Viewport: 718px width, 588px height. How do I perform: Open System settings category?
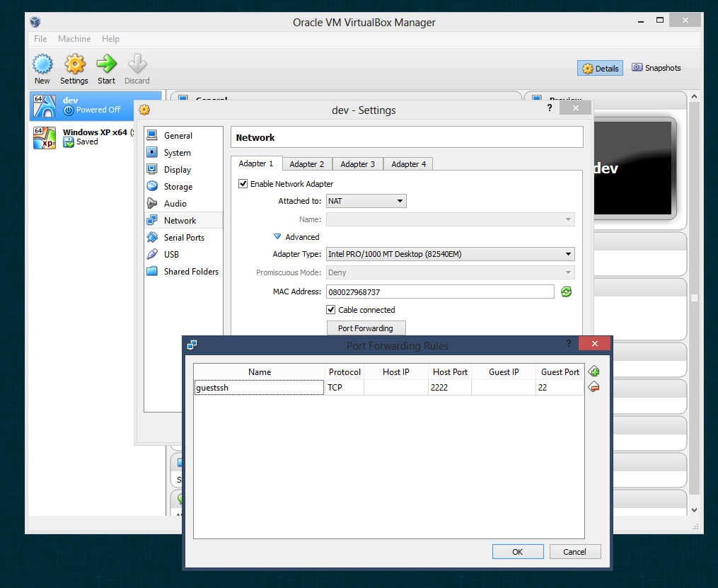pyautogui.click(x=184, y=153)
